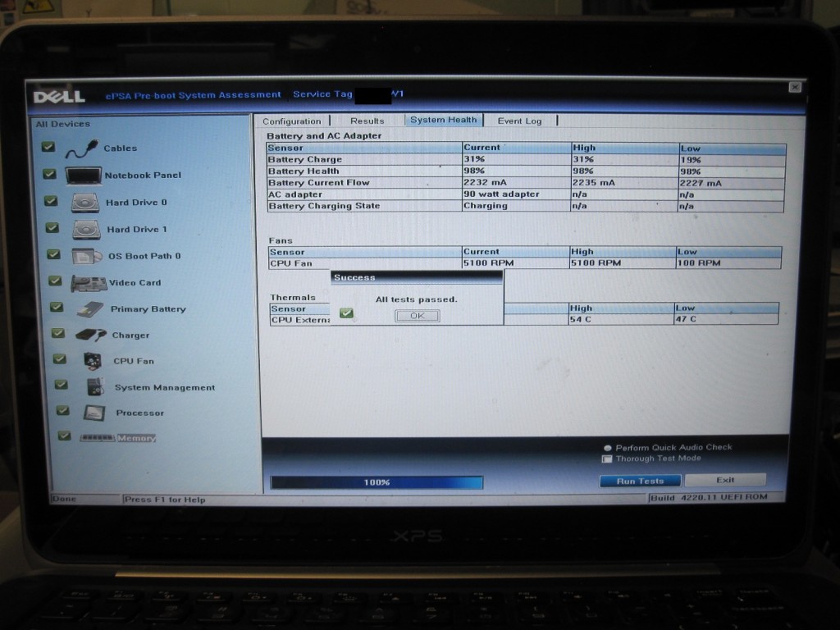Switch to the Results tab
Screen dimensions: 840x630
[367, 121]
